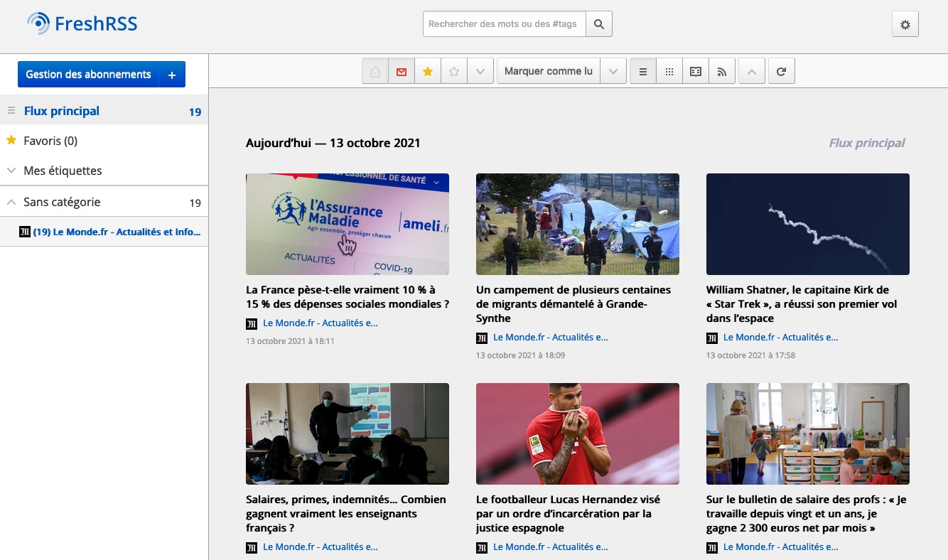The image size is (948, 560).
Task: Click Le Monde.fr source link under the Shatner article
Action: tap(781, 338)
